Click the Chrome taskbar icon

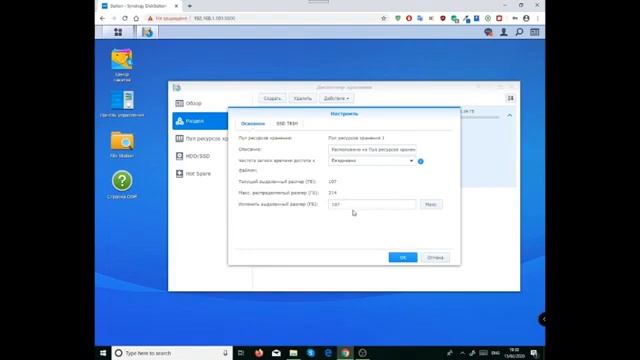click(345, 353)
